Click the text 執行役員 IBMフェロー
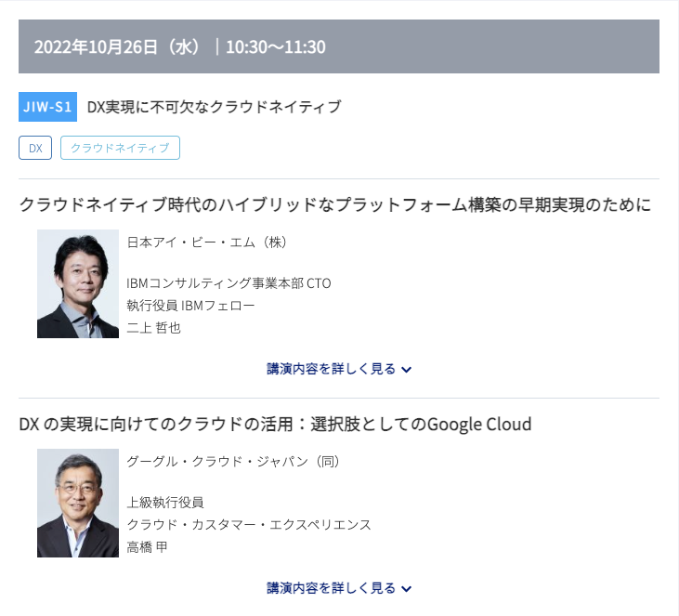Screen dimensions: 679x616 [190, 306]
